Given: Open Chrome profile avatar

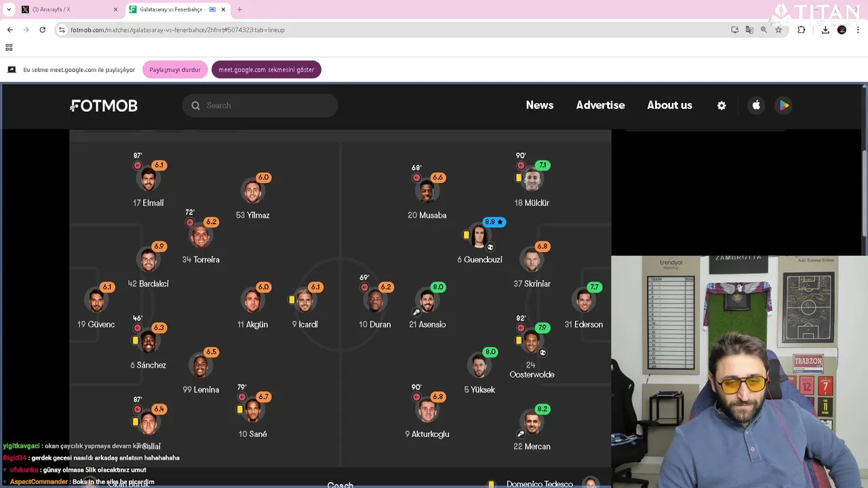Looking at the screenshot, I should click(x=842, y=30).
